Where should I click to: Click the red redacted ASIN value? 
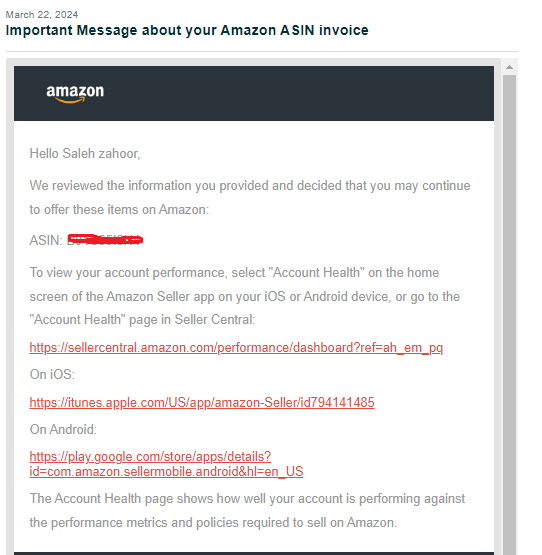105,240
